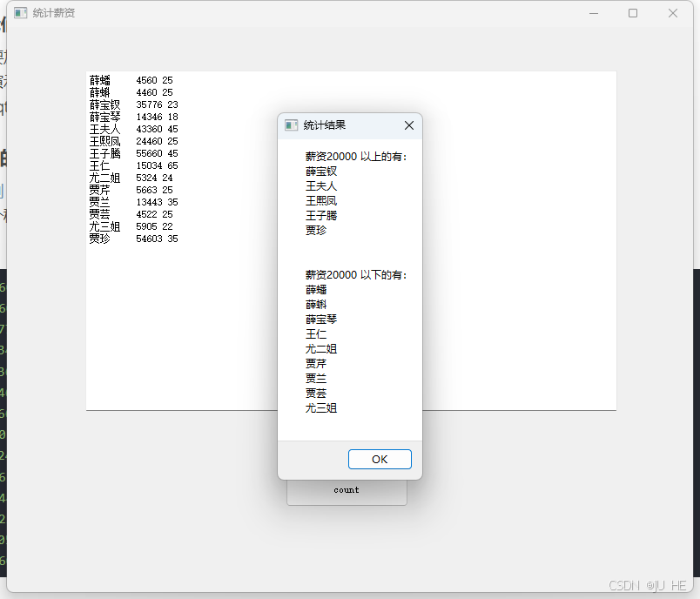Select the 贾芹 5663 25 row
The image size is (700, 599).
[131, 190]
